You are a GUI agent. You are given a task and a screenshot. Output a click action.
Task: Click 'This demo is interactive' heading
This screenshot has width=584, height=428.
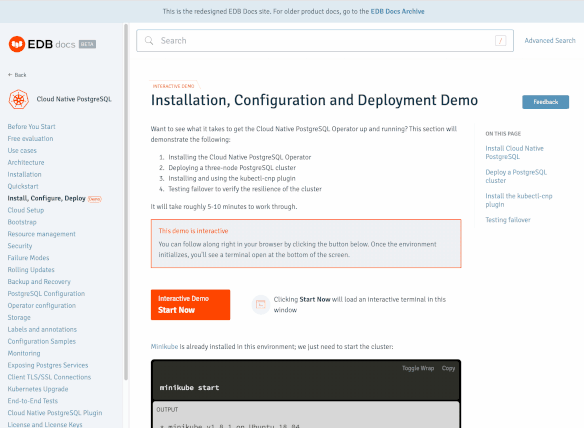click(x=193, y=231)
